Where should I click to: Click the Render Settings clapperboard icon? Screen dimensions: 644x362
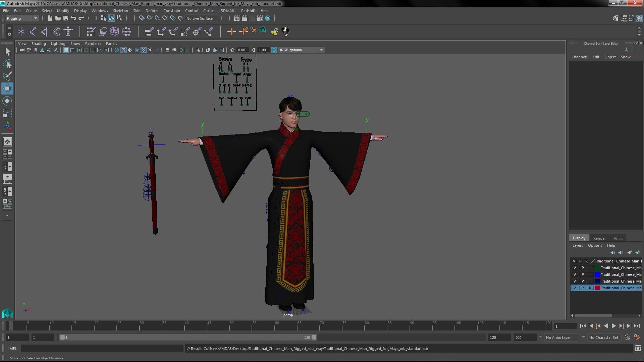[x=260, y=18]
